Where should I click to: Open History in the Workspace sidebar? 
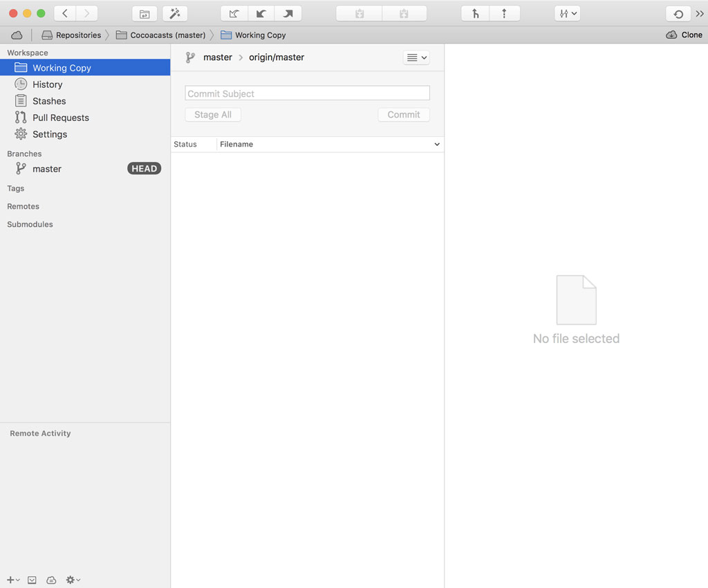(47, 84)
